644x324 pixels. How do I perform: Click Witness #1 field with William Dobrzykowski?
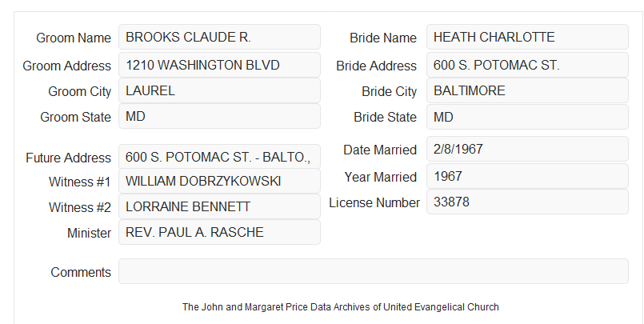pos(219,181)
